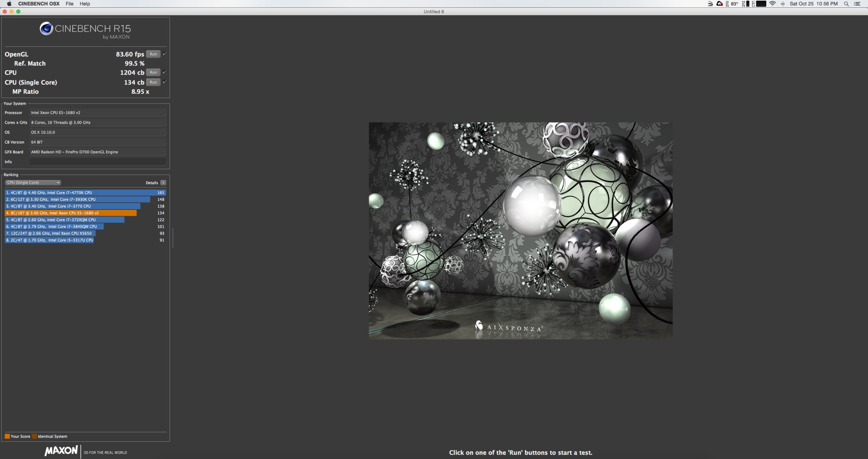868x459 pixels.
Task: Open the Wi-Fi status menu
Action: tap(772, 4)
